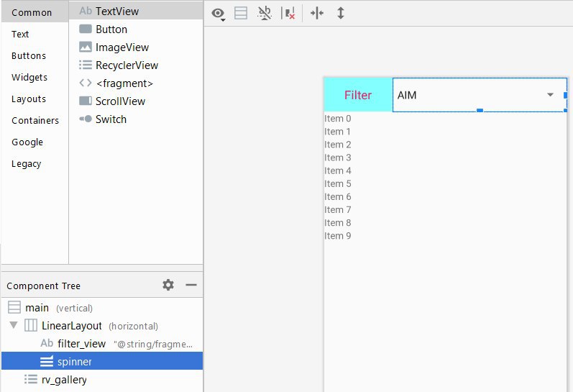Minimize the Component Tree panel
The image size is (573, 392).
click(x=191, y=285)
